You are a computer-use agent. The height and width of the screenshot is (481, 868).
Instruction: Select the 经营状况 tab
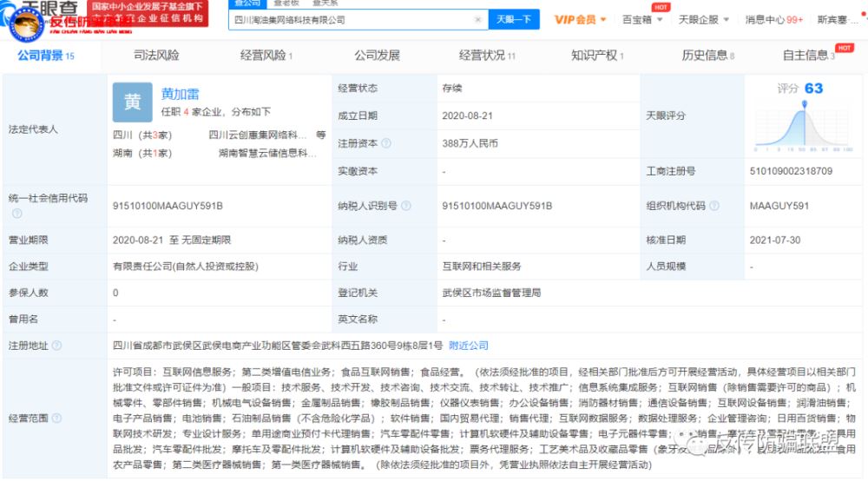click(x=487, y=56)
